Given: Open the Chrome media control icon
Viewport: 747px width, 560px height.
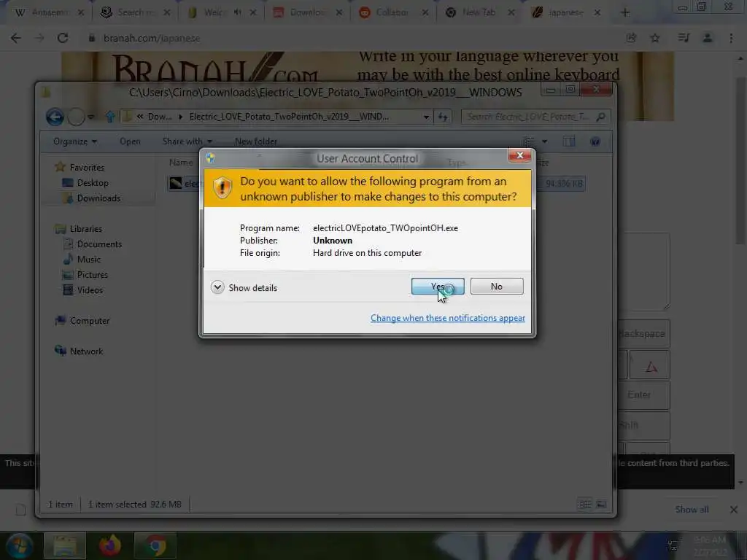Looking at the screenshot, I should point(684,38).
